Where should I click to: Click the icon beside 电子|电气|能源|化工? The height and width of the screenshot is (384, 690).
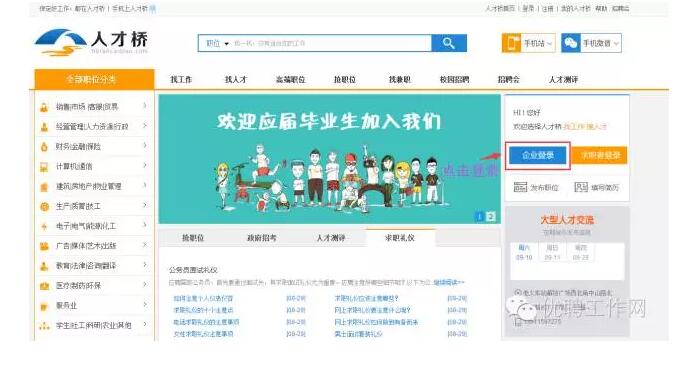44,226
